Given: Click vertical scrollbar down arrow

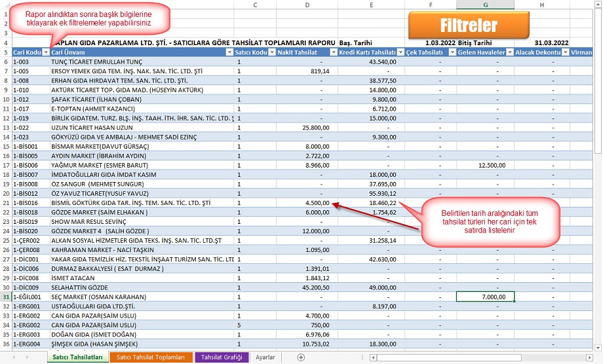Looking at the screenshot, I should [x=598, y=348].
